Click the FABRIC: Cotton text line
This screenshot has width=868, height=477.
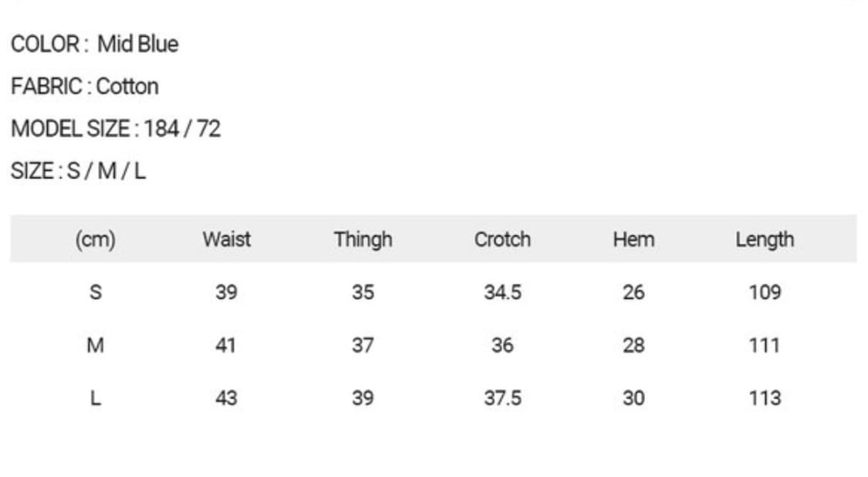point(85,86)
